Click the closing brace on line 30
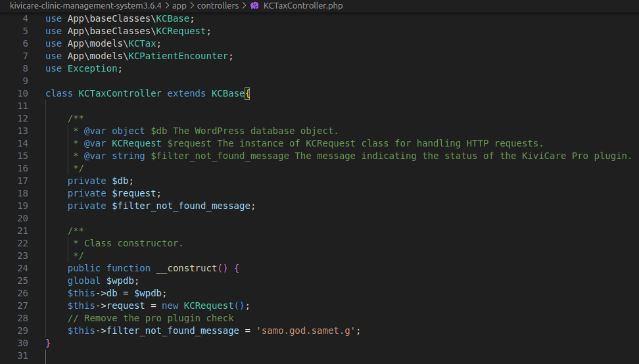The image size is (639, 364). tap(48, 343)
